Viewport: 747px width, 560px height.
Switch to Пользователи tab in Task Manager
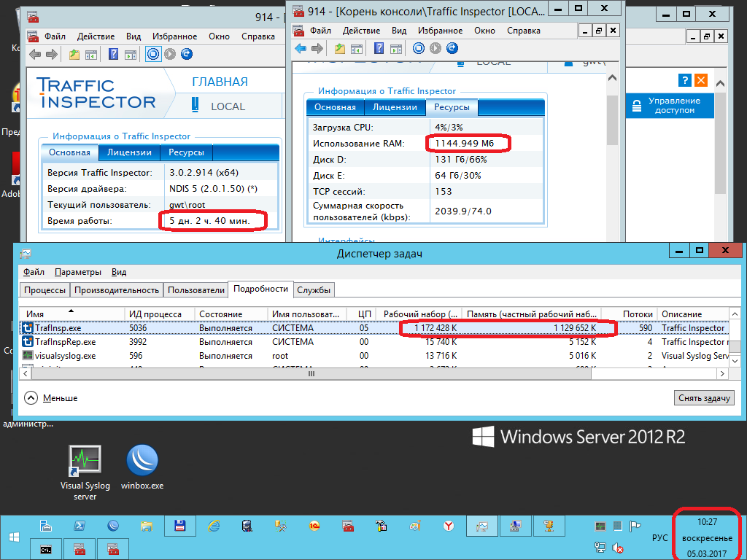196,290
